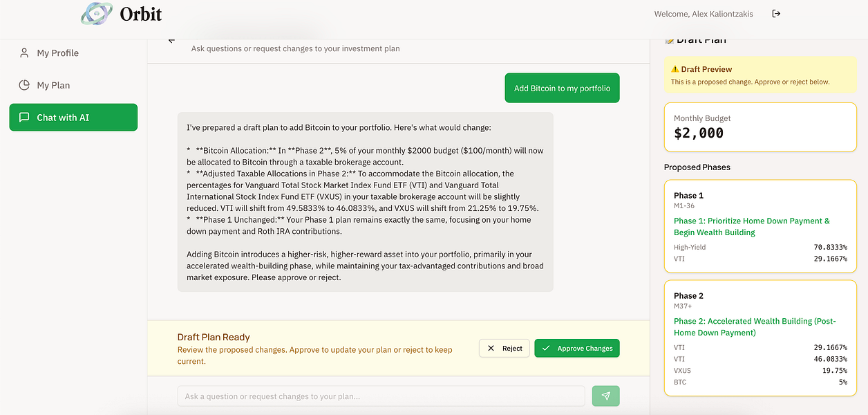Click the My Profile person icon
Viewport: 868px width, 415px height.
[x=24, y=53]
